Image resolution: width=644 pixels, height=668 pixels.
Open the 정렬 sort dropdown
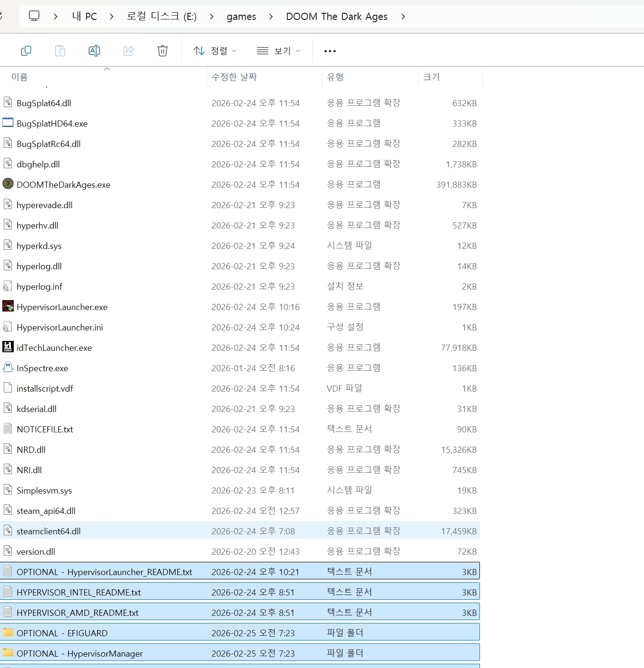215,51
